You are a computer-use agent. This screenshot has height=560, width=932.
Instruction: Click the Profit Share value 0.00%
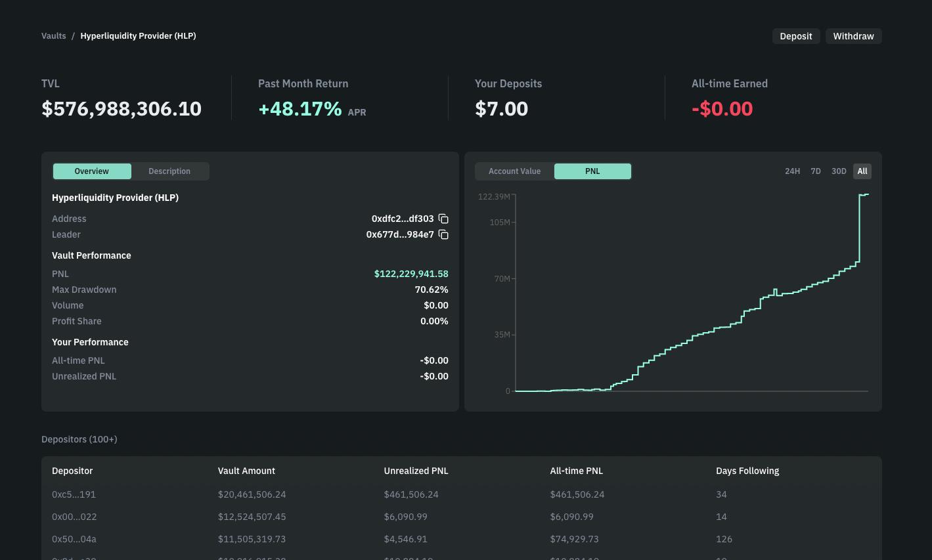tap(434, 321)
